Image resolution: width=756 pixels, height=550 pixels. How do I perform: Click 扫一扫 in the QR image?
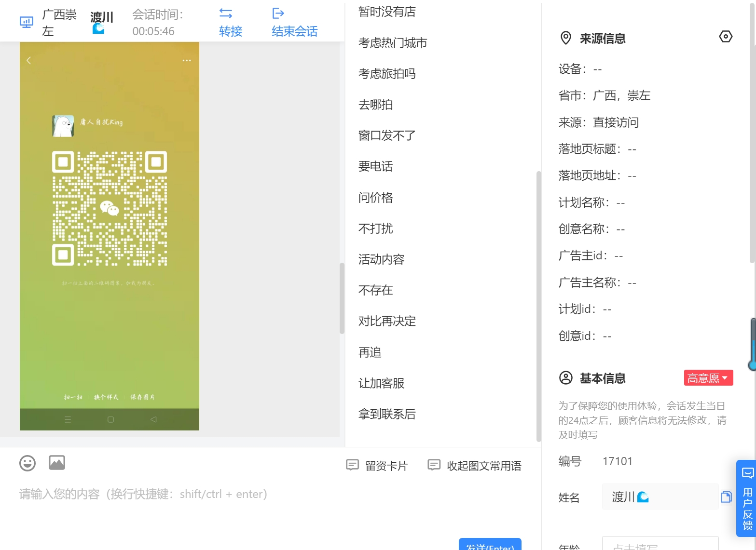point(73,397)
